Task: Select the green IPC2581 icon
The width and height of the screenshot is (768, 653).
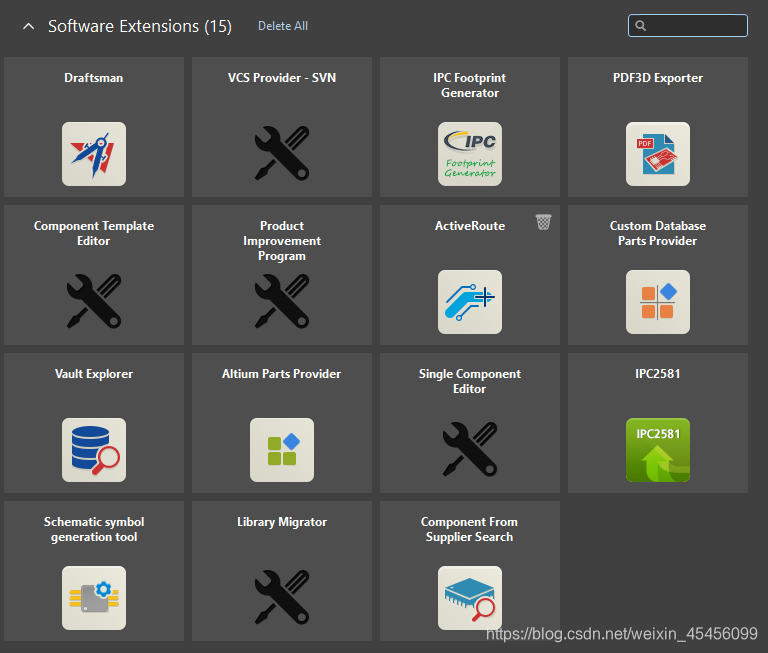Action: (658, 450)
